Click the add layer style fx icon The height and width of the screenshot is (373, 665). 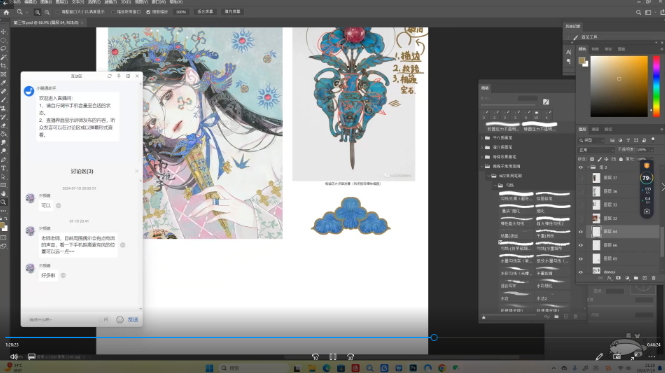coord(609,278)
